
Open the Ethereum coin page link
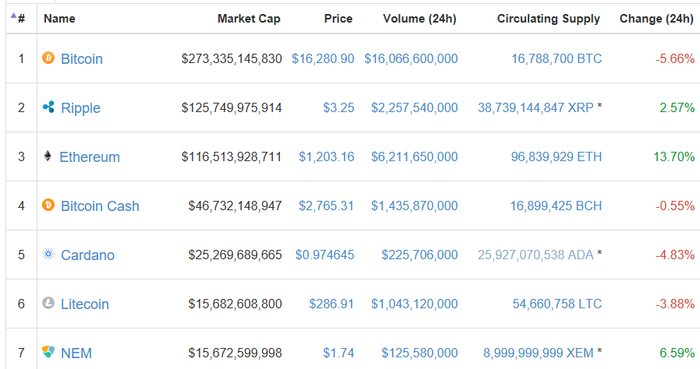(x=90, y=157)
